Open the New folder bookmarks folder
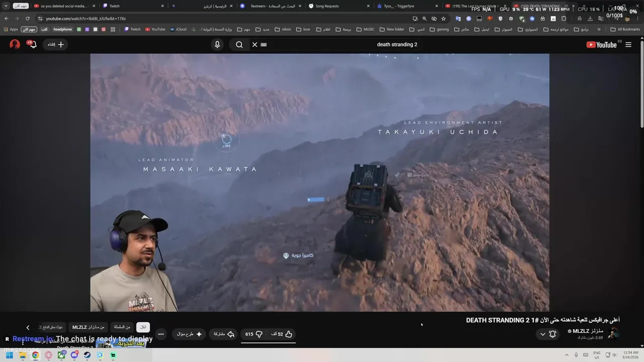This screenshot has height=362, width=644. 392,29
